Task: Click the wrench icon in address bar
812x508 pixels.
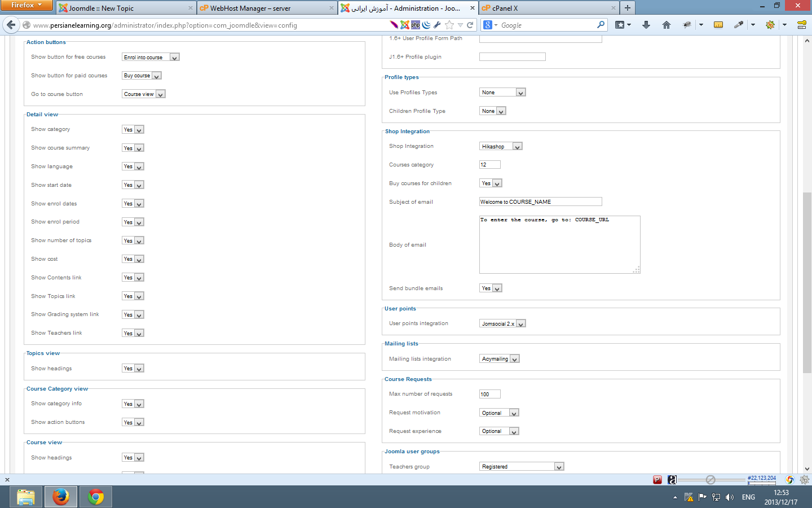Action: (x=437, y=25)
